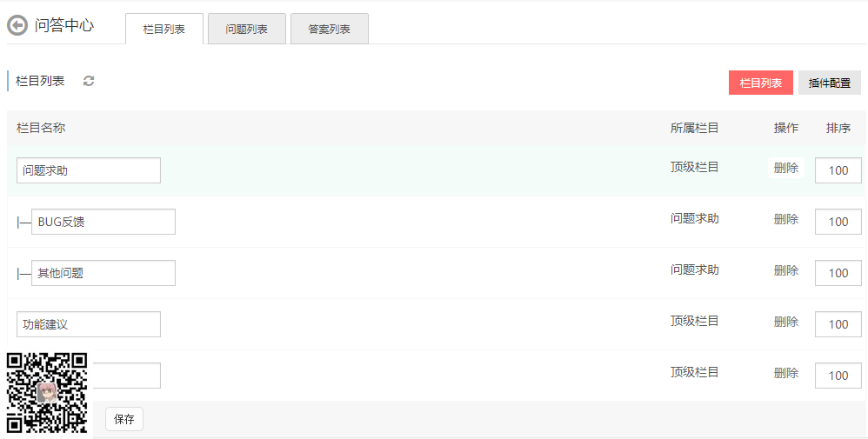Edit sort order of 其他问题 row

pos(838,273)
